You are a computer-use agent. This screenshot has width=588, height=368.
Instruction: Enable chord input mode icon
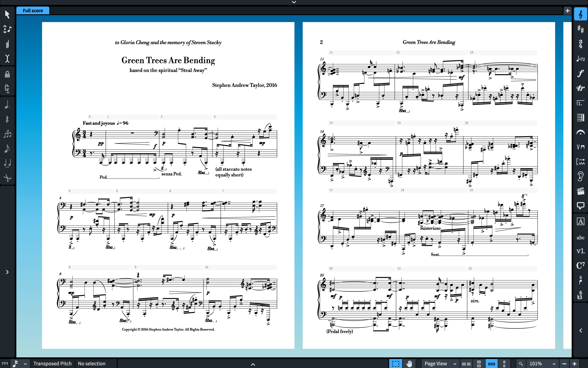tap(7, 44)
